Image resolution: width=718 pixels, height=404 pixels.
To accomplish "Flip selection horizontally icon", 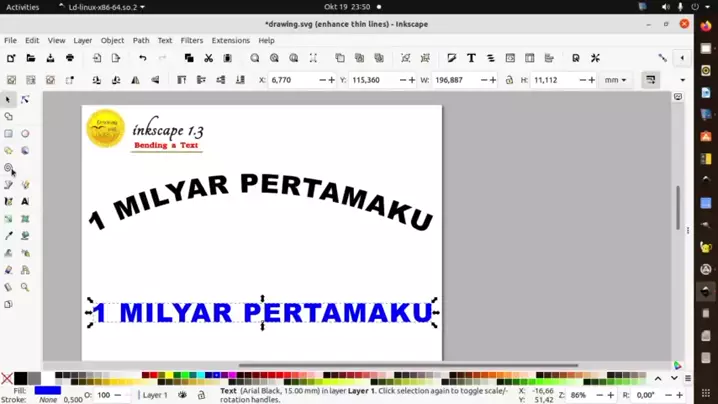I will (x=135, y=80).
